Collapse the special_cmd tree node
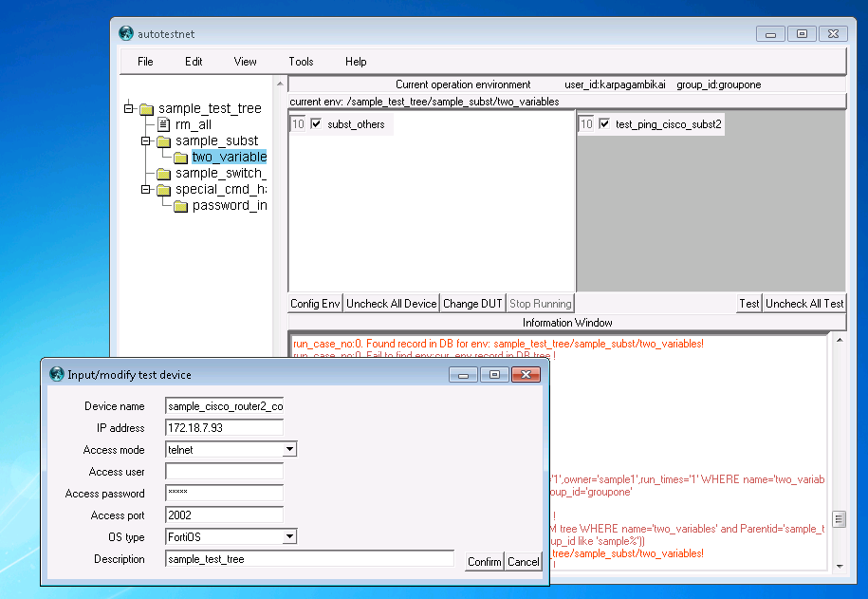Screen dimensions: 868x599 (146, 190)
